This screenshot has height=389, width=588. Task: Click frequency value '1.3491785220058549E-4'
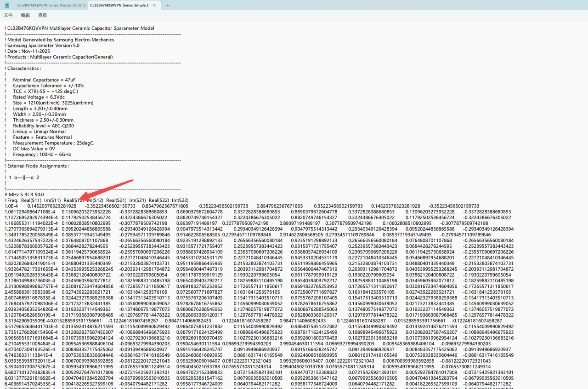tap(32, 235)
